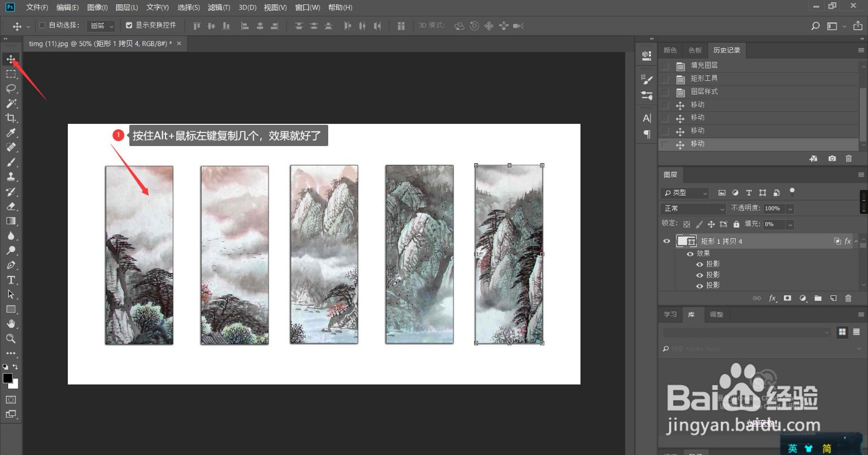868x455 pixels.
Task: Hide the 效果 effects group visibility
Action: (x=690, y=254)
